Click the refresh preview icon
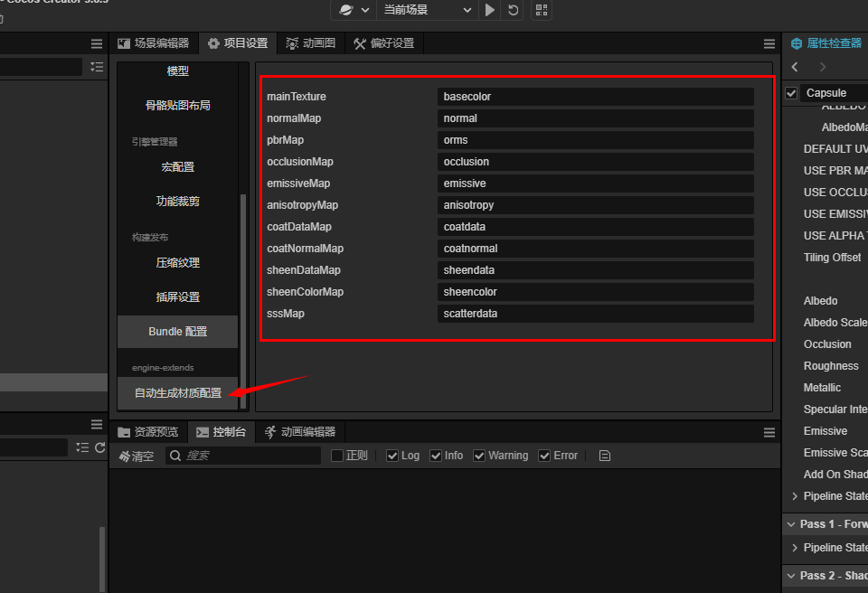The image size is (868, 593). tap(514, 10)
